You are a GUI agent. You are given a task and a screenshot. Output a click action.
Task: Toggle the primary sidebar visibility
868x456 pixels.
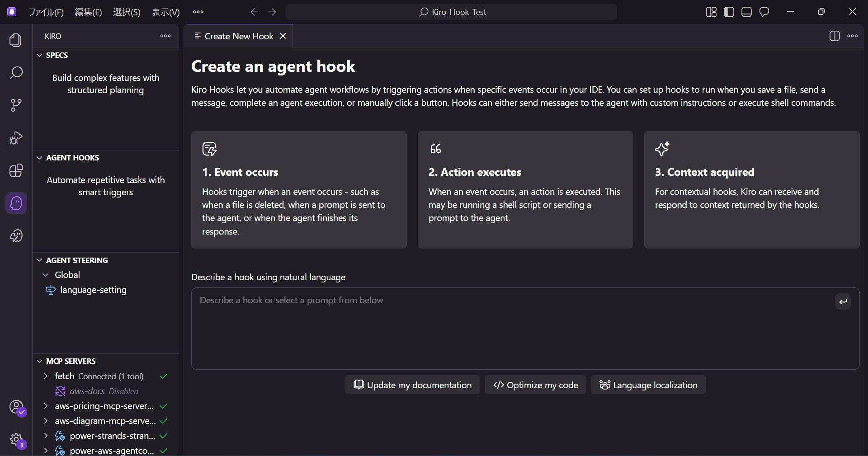pos(729,12)
